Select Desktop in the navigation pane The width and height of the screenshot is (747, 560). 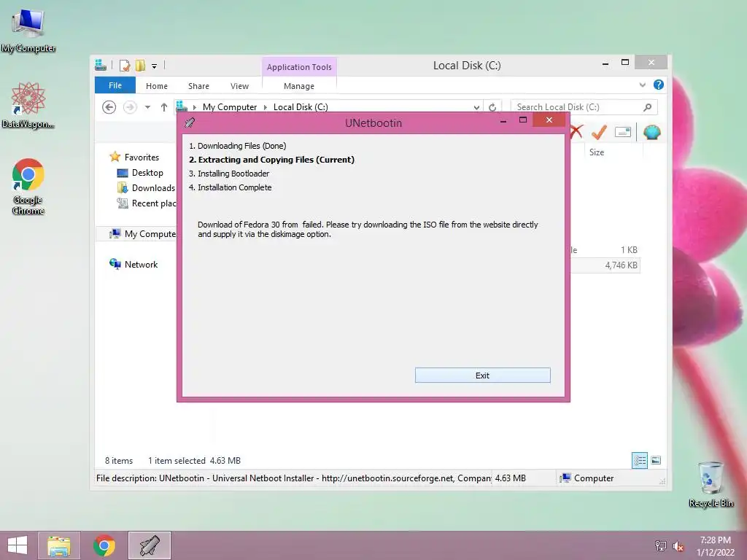[147, 172]
